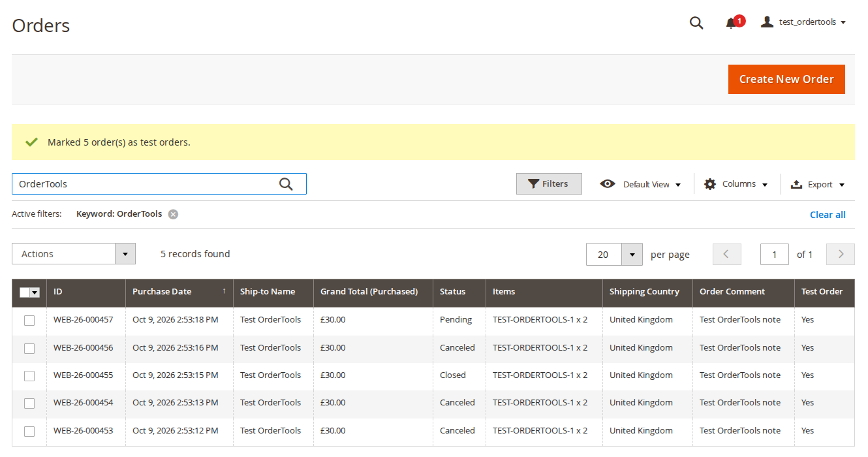The width and height of the screenshot is (868, 457).
Task: Go to next page arrow
Action: point(841,254)
